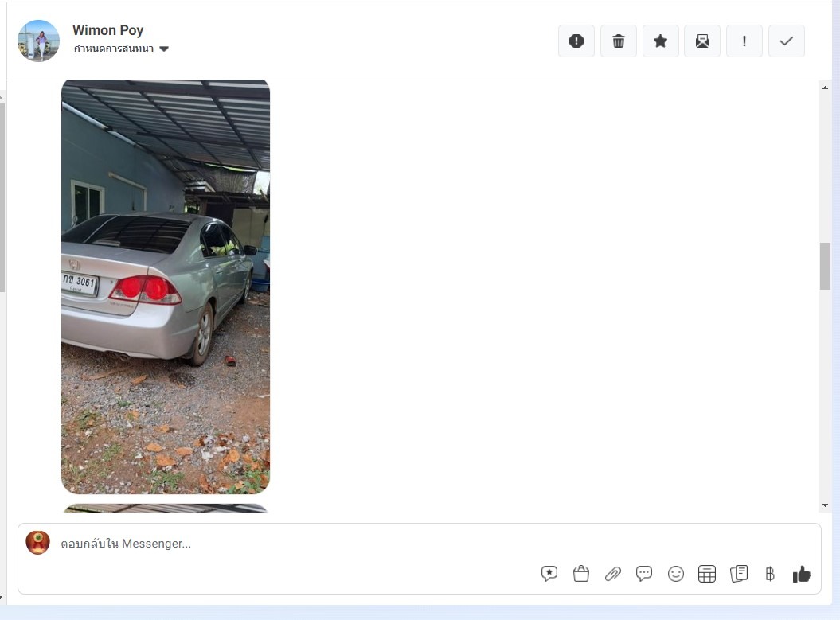Delete conversation with the trash icon

(x=618, y=41)
